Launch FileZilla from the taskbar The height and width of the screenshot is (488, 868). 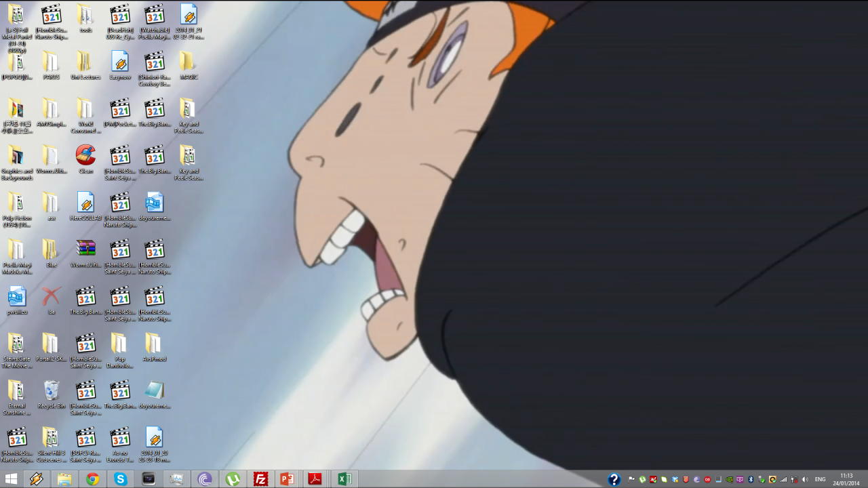[x=260, y=479]
